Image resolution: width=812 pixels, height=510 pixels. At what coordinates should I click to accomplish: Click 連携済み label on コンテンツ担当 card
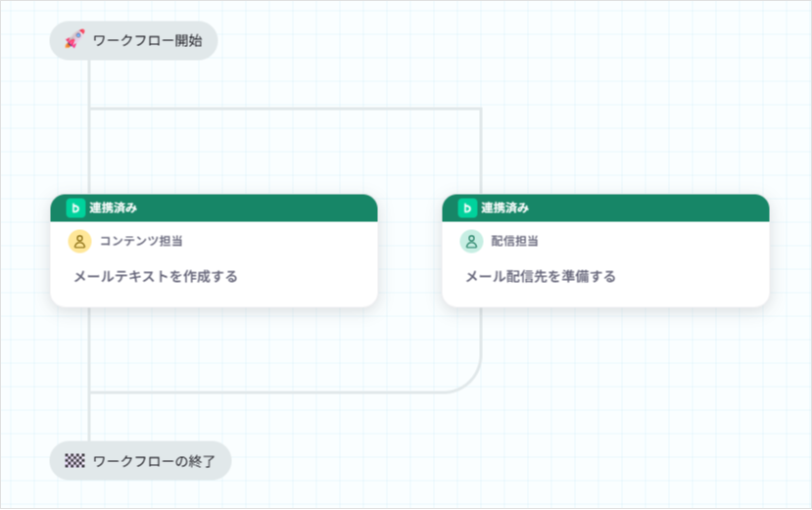click(113, 209)
